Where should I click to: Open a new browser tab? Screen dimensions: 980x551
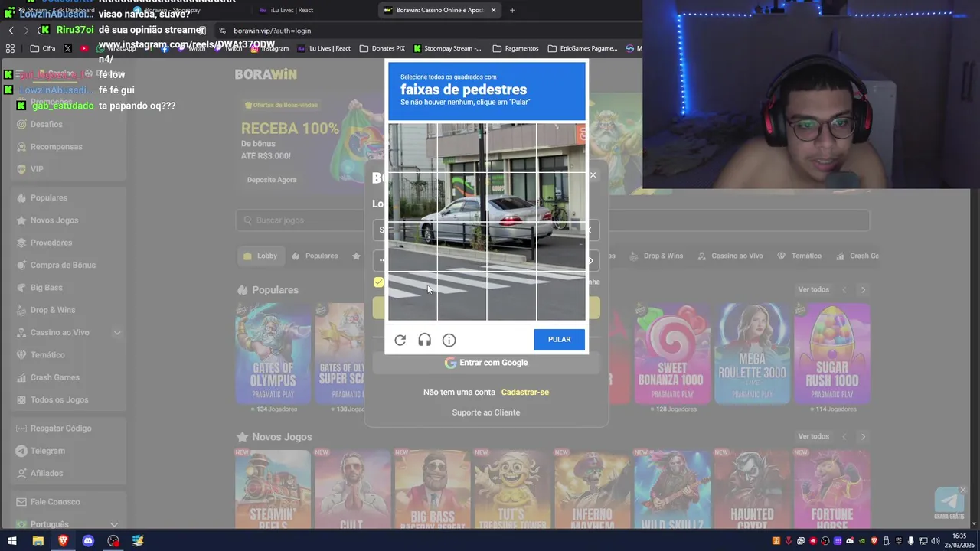[512, 10]
